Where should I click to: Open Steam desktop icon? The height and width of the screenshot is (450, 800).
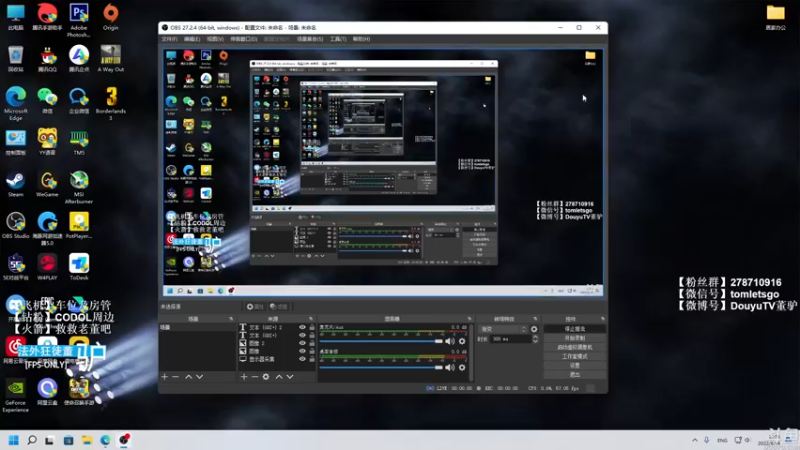15,184
